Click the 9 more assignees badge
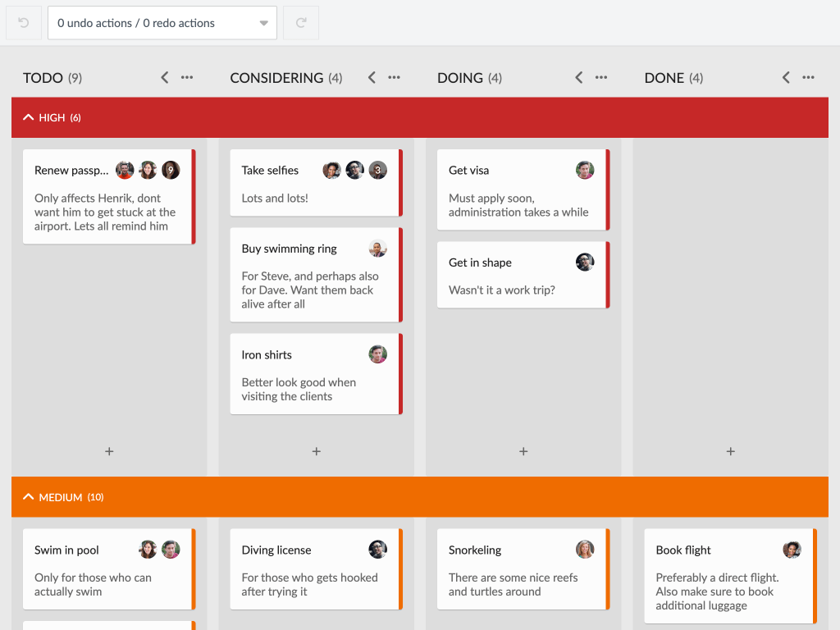 pyautogui.click(x=171, y=171)
